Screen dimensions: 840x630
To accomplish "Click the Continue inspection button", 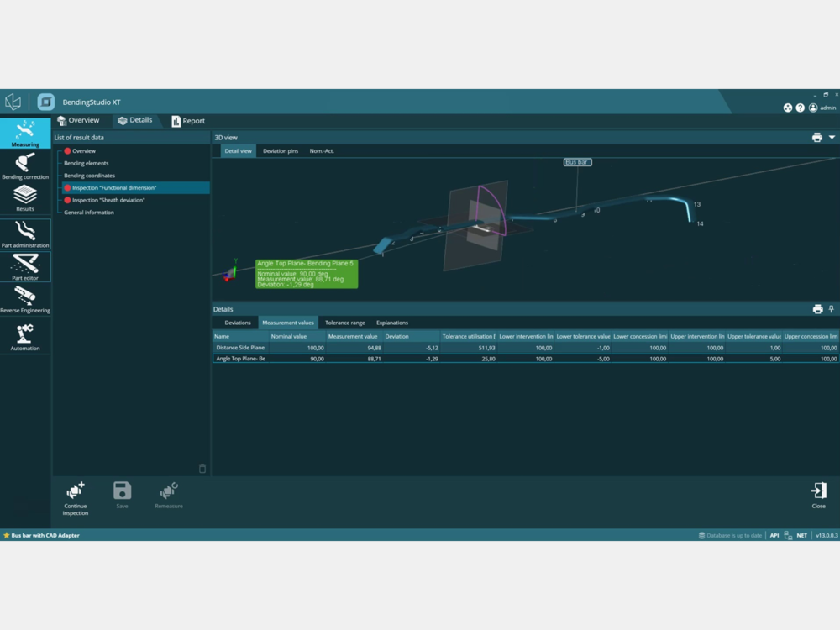I will pos(76,497).
